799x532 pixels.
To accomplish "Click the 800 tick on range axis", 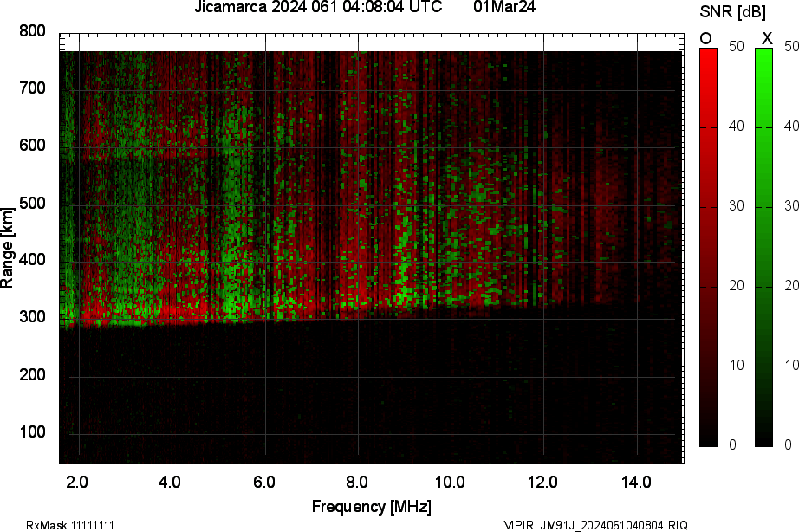I will [32, 32].
